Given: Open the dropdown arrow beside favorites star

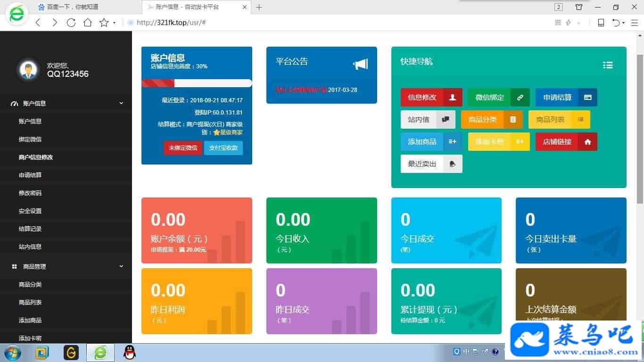Looking at the screenshot, I should point(114,23).
